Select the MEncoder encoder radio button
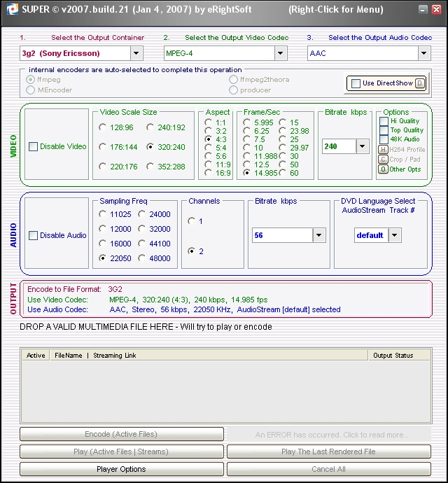The image size is (448, 483). coord(31,90)
